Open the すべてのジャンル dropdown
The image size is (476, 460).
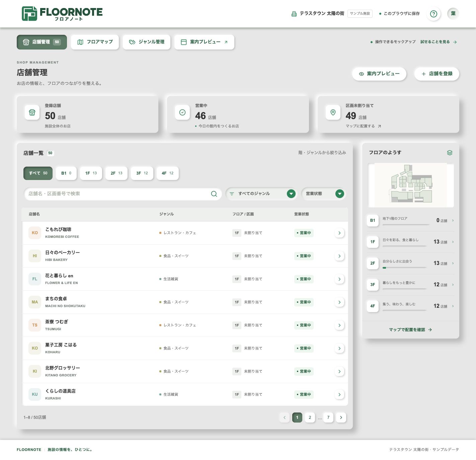tap(261, 194)
